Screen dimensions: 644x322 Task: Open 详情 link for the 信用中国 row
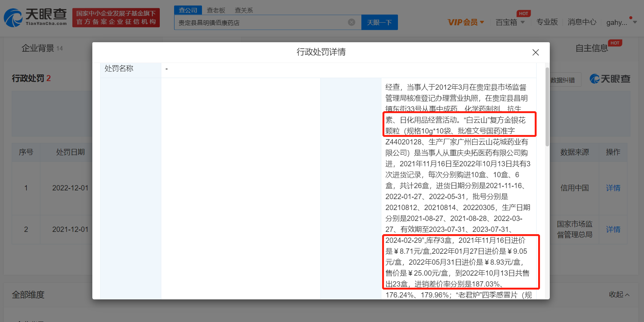coord(613,188)
